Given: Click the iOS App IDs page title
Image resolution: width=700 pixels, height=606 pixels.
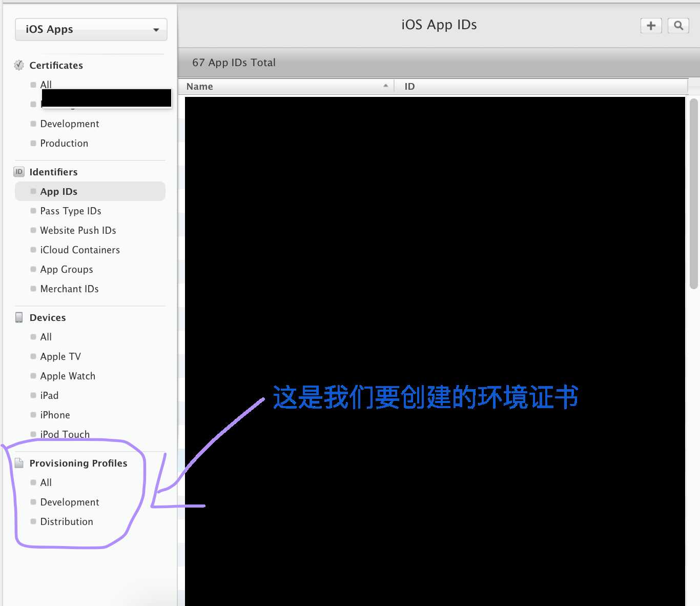Looking at the screenshot, I should click(x=439, y=25).
